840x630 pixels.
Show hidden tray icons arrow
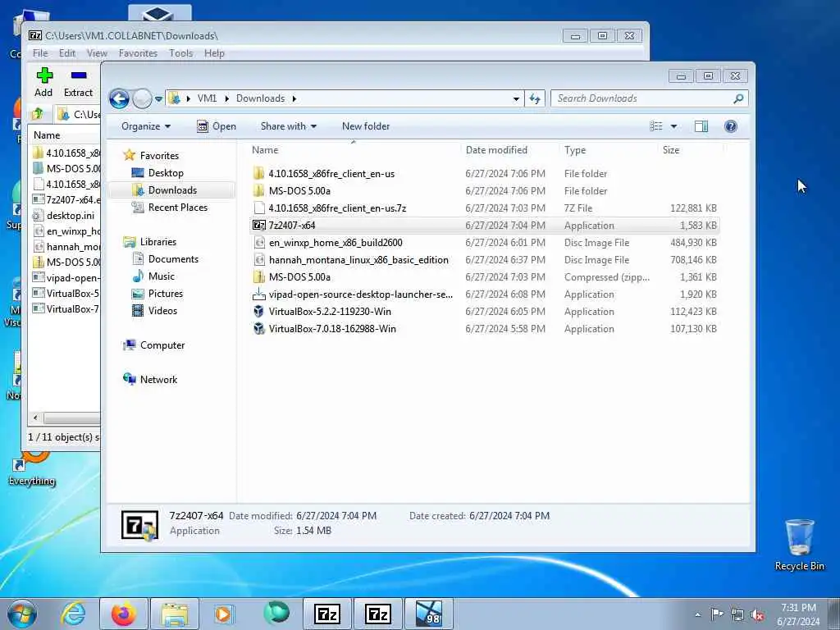[x=697, y=614]
